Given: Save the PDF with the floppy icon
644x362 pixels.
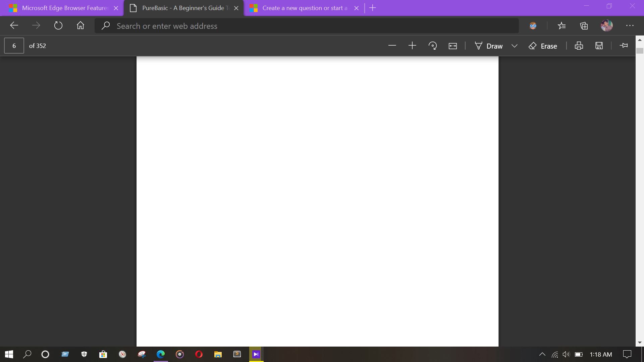Looking at the screenshot, I should pos(599,46).
